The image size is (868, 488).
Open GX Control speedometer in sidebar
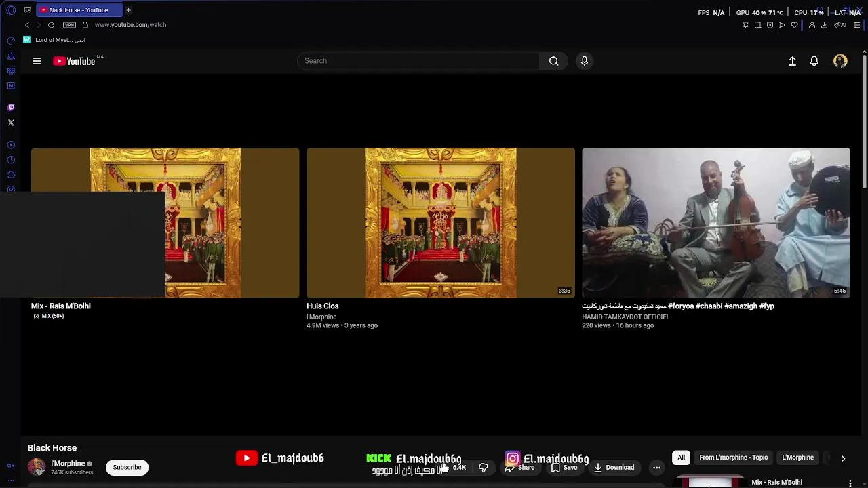coord(11,41)
